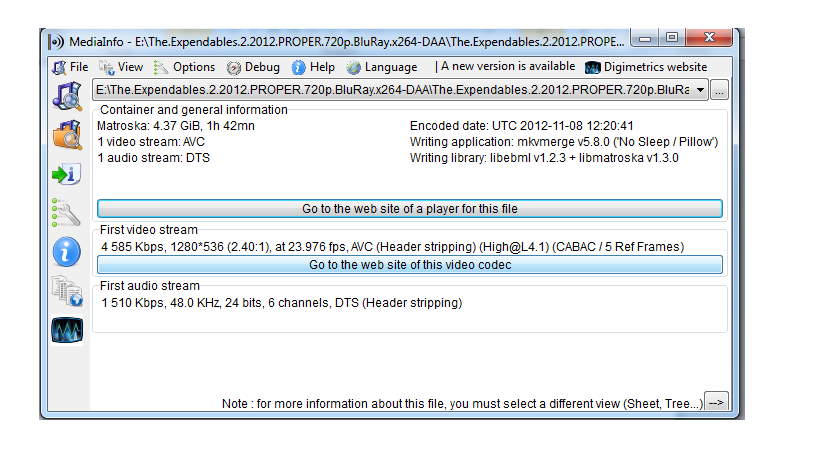Screen dimensions: 819x460
Task: Click 'A new version is available' notice
Action: click(508, 66)
